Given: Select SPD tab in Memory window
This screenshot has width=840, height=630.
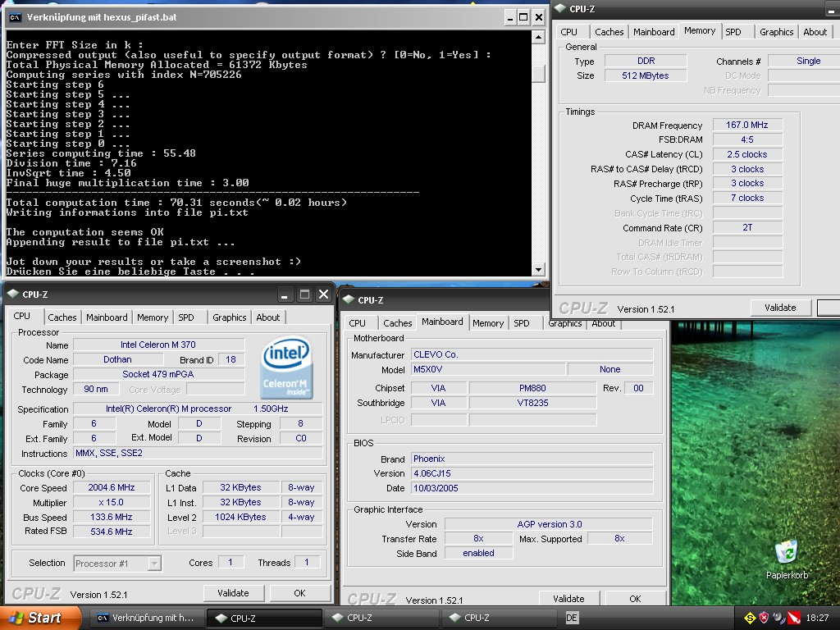Looking at the screenshot, I should pyautogui.click(x=733, y=32).
